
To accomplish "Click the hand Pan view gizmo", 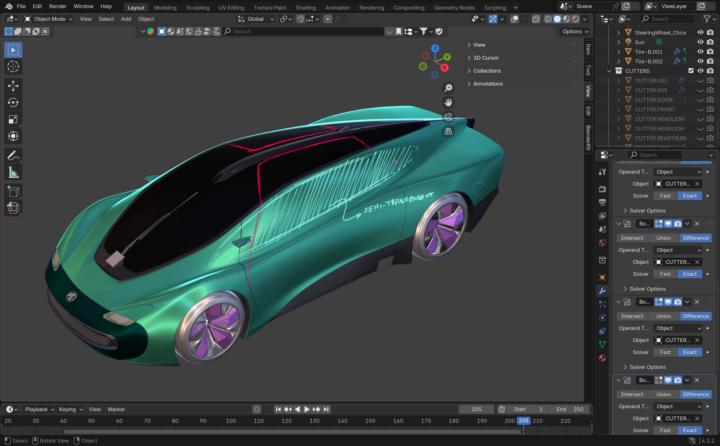I will pos(449,102).
